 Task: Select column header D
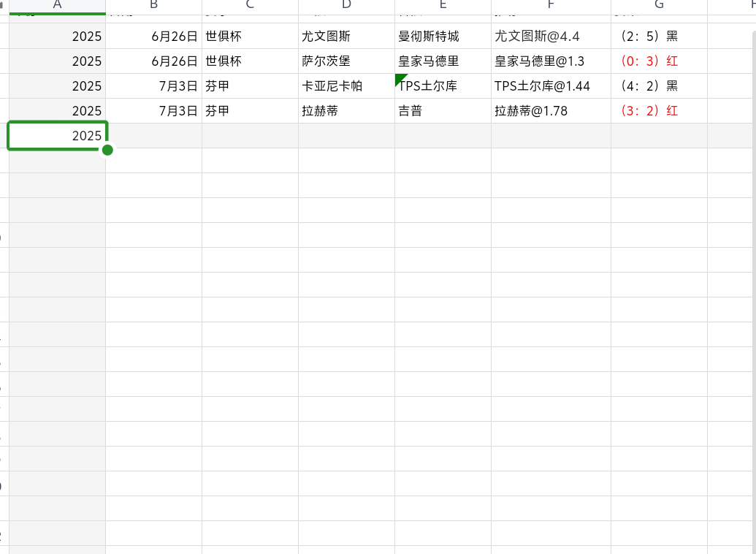point(345,5)
